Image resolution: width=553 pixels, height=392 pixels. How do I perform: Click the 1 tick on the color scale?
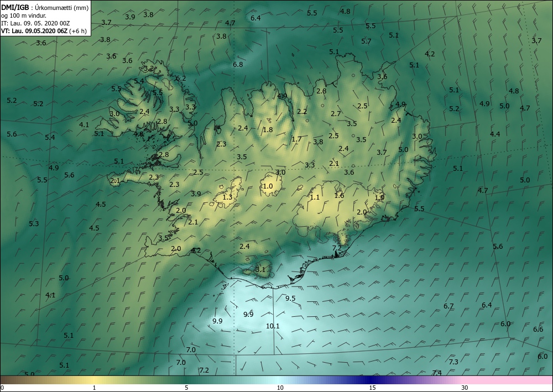[94, 388]
